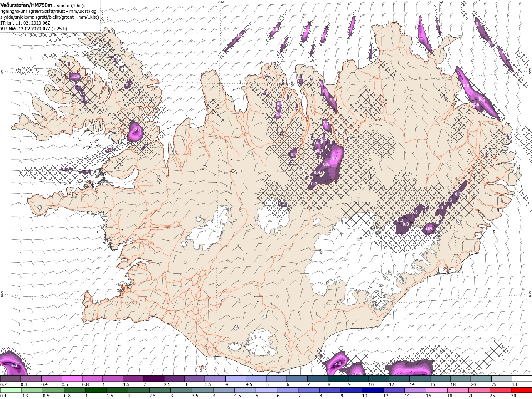This screenshot has width=532, height=399.
Task: Click the '0.1' label starting the rain legend
Action: point(4,396)
